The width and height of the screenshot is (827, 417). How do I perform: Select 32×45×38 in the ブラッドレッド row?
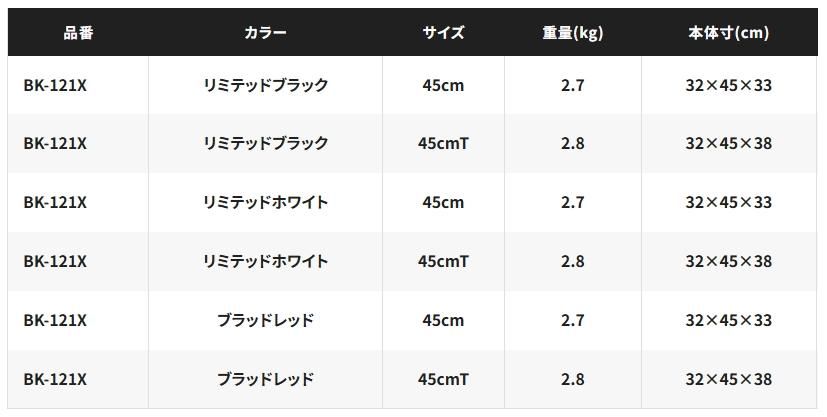tap(728, 379)
